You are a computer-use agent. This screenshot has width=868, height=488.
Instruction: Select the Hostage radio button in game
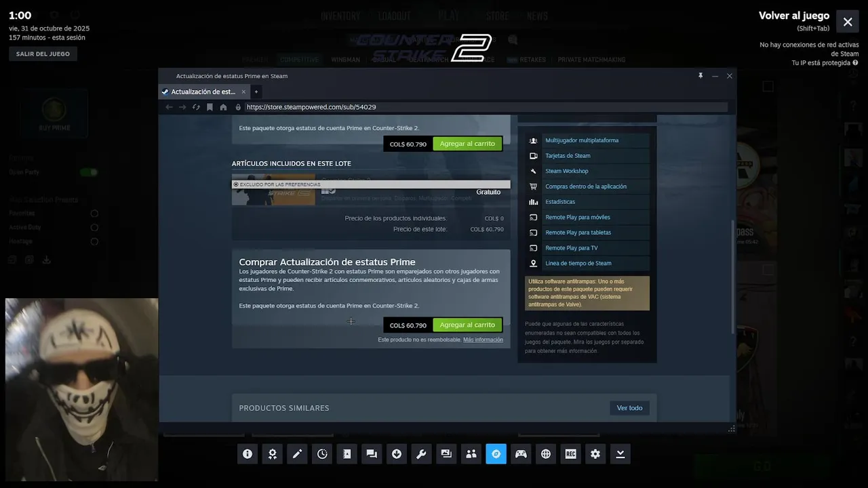(94, 241)
